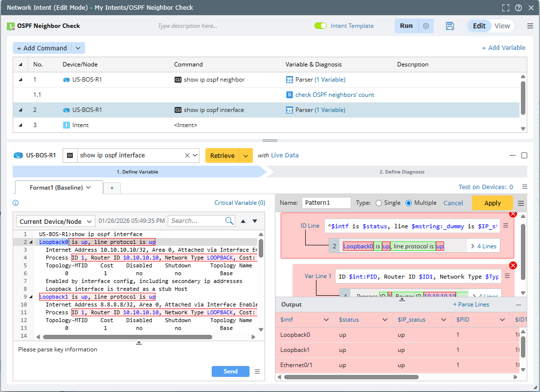
Task: Click the help question mark icon
Action: click(x=518, y=8)
